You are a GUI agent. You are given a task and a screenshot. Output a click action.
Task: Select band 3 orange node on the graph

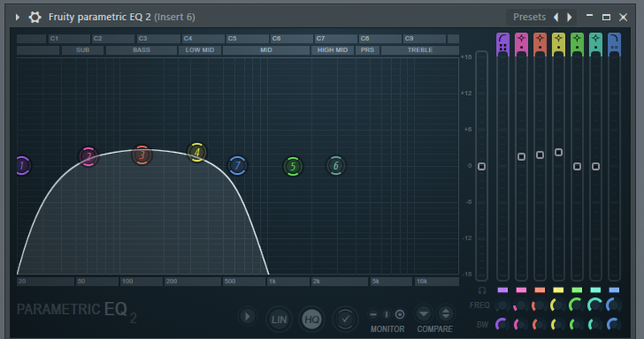coord(142,155)
